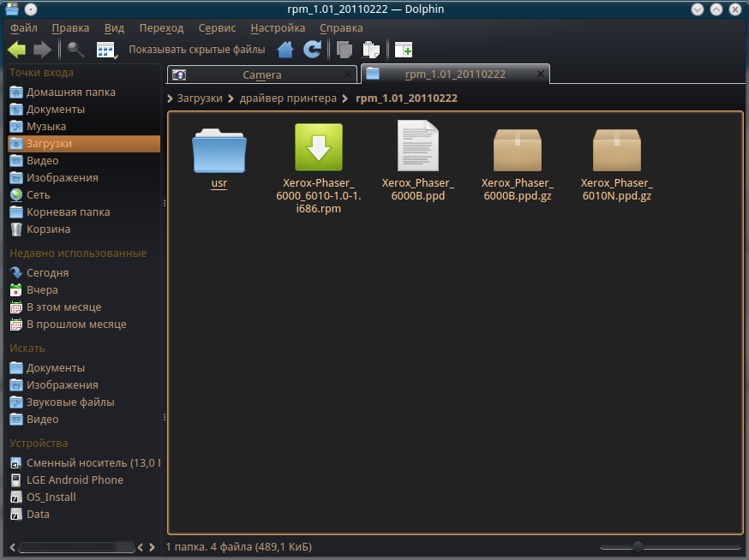749x560 pixels.
Task: Click the Find magnifier icon
Action: point(75,50)
